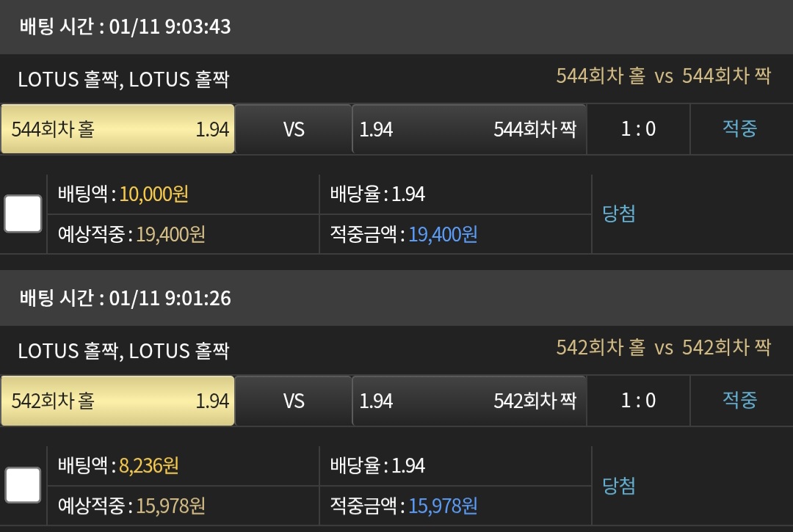Click the 1 : 0 score for 544회차
The image size is (793, 532).
(x=638, y=129)
